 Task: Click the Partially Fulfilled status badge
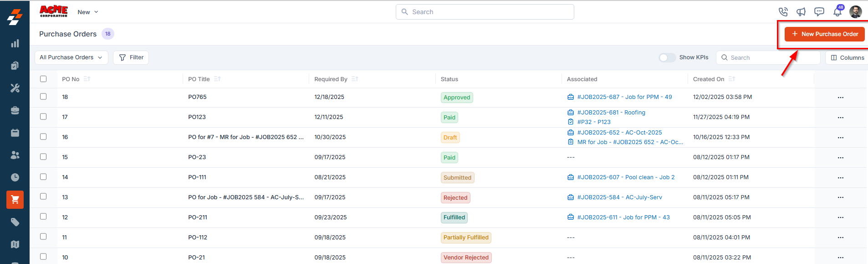pos(466,238)
